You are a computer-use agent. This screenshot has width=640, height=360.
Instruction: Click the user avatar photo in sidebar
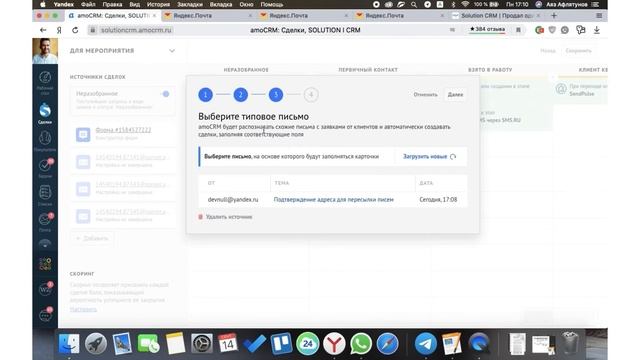45,51
